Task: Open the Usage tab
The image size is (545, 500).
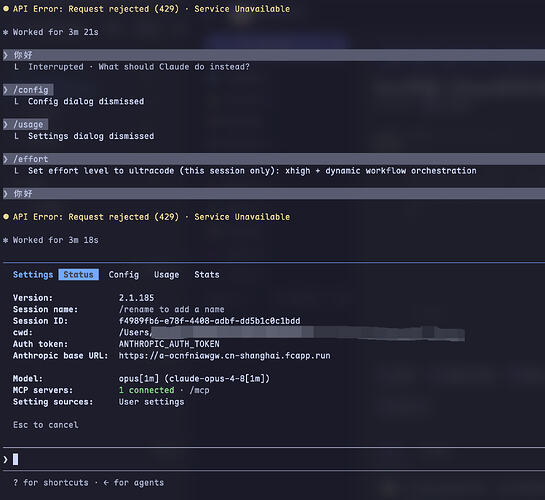Action: pos(166,274)
